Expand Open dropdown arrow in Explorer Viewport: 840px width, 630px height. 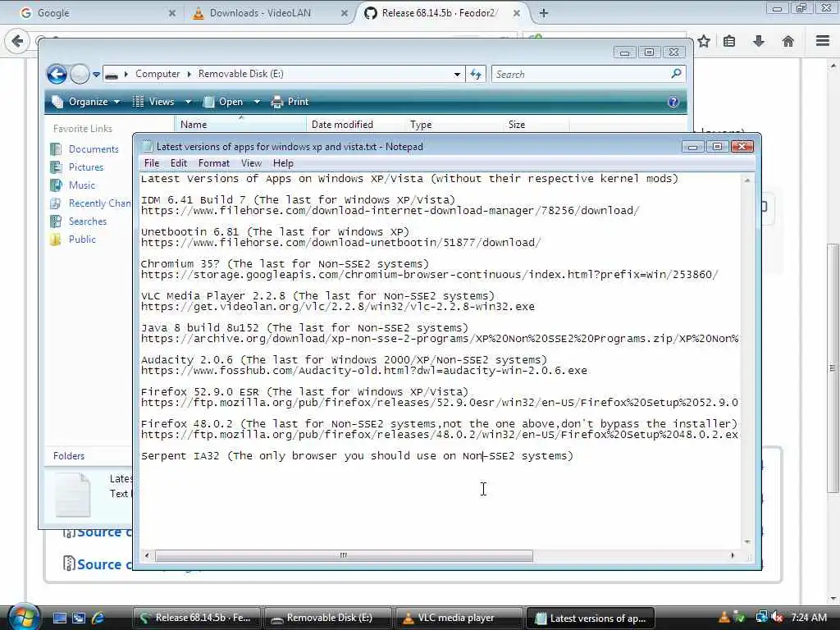click(x=257, y=102)
